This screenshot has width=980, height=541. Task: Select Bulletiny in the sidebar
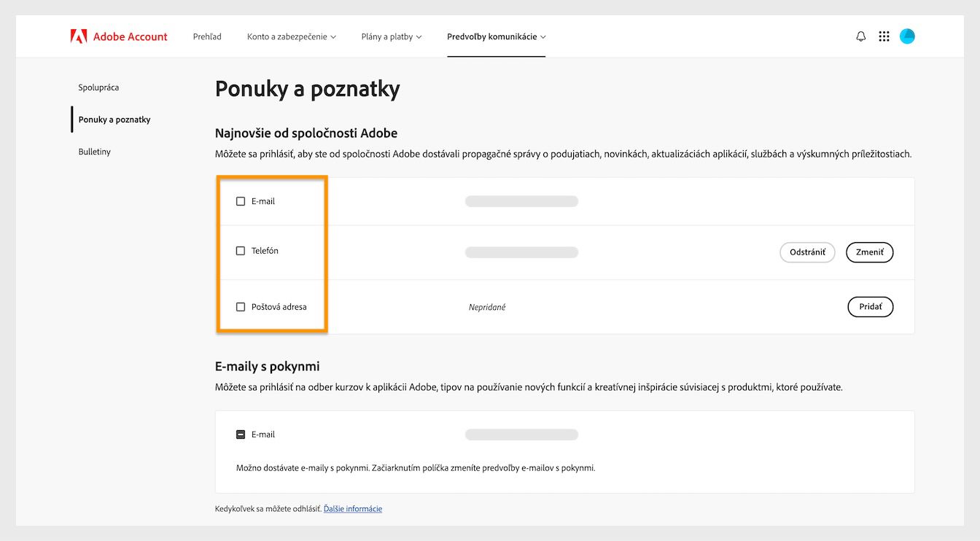point(94,152)
